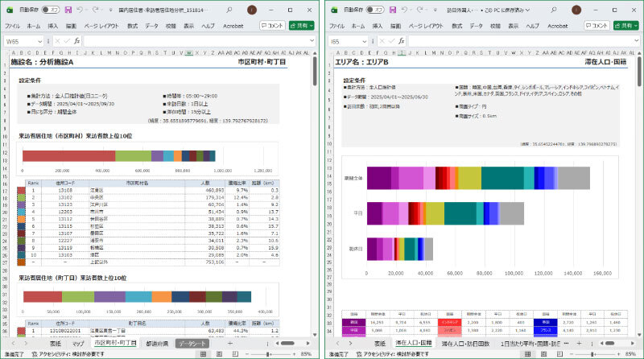Switch to the 都道府県 sheet tab

pyautogui.click(x=156, y=344)
